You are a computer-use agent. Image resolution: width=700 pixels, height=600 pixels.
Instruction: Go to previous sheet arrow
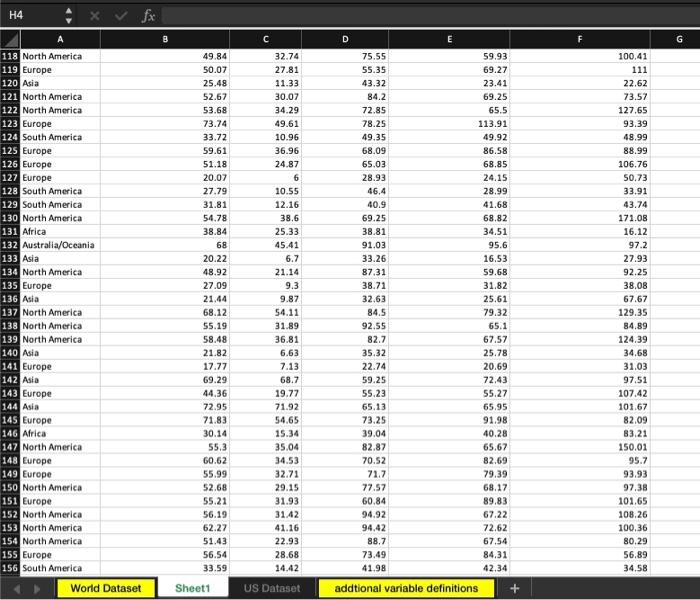(x=17, y=589)
